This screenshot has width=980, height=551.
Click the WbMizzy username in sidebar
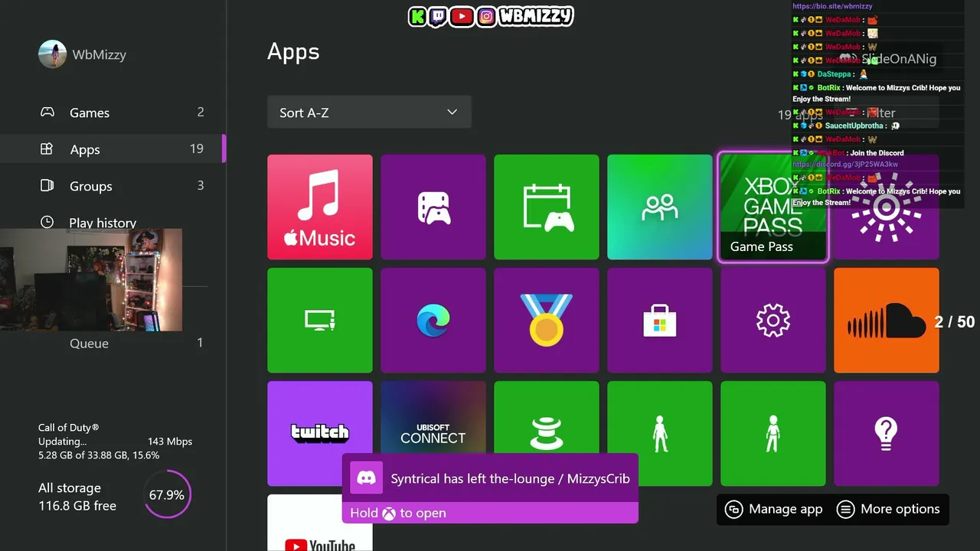pos(100,55)
